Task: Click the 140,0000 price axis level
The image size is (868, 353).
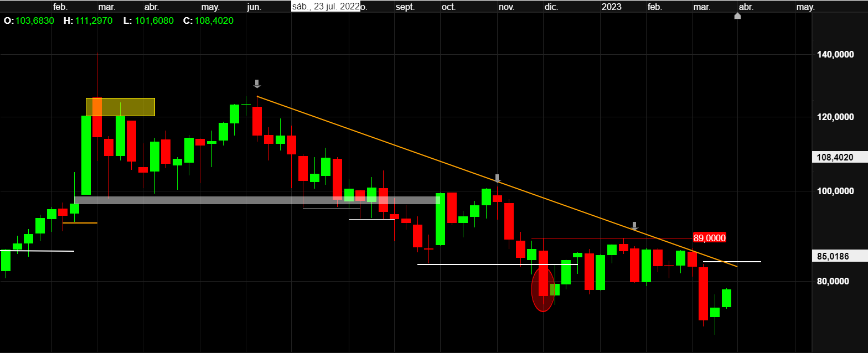Action: click(x=836, y=54)
